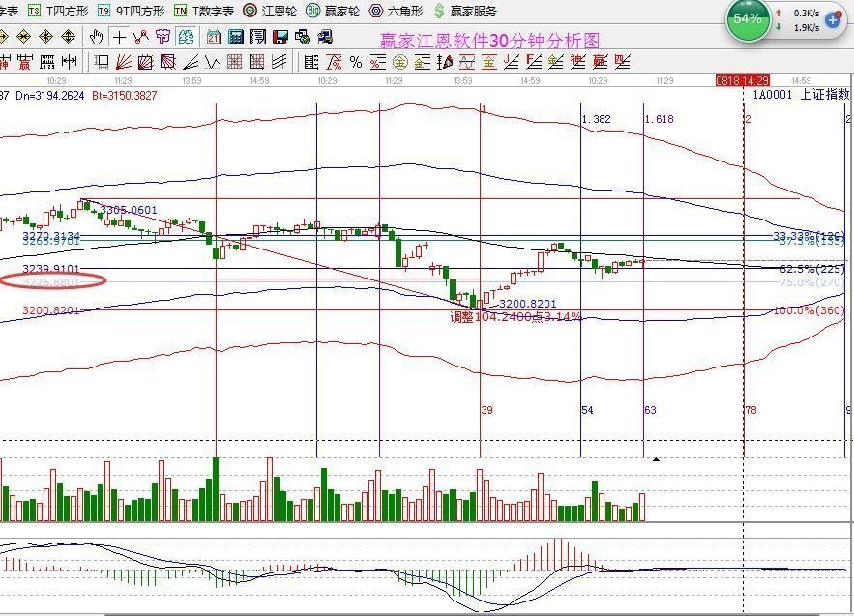Viewport: 854px width, 616px height.
Task: Click the 1.382 ratio line label
Action: pyautogui.click(x=597, y=119)
